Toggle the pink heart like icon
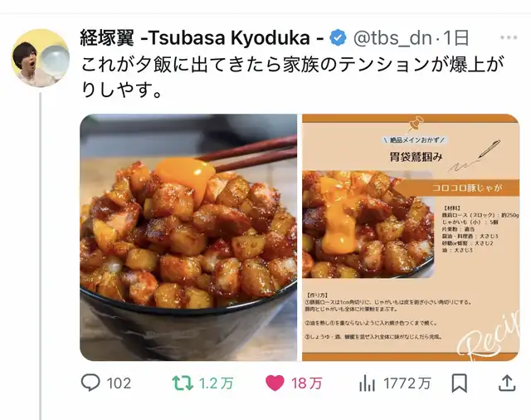531x420 pixels. (275, 383)
